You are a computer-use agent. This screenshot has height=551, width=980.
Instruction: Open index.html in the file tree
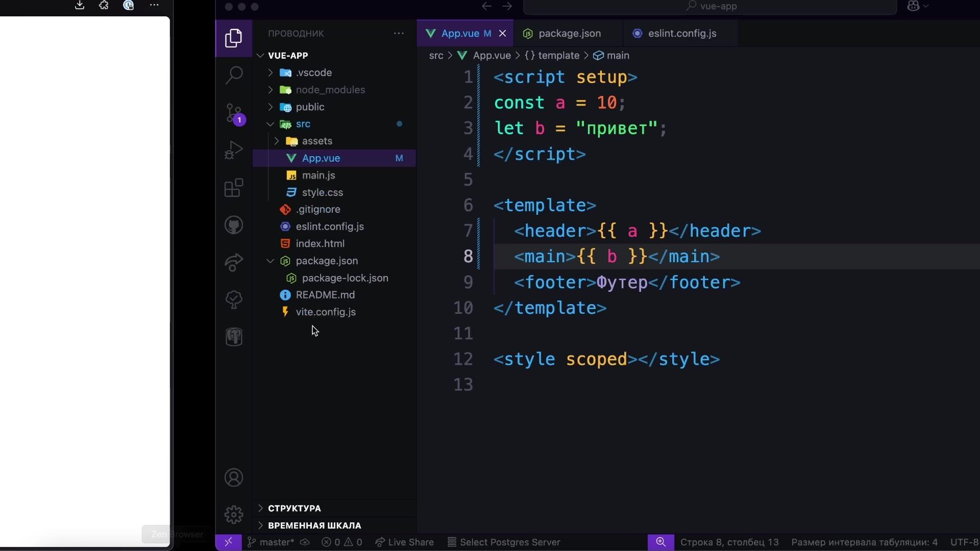click(x=334, y=243)
